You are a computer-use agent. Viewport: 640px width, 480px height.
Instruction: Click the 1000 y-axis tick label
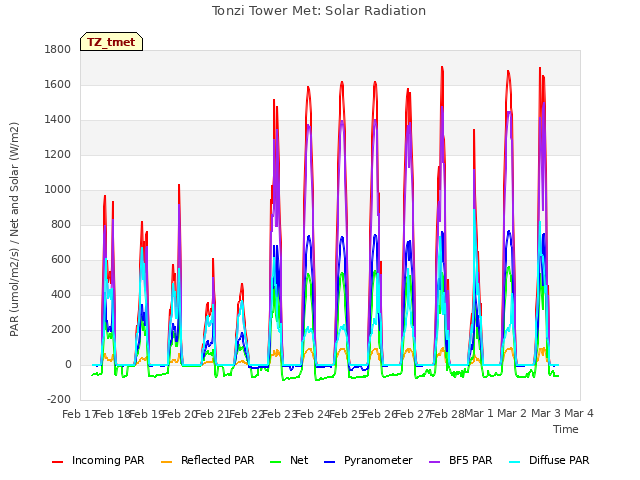tap(58, 189)
